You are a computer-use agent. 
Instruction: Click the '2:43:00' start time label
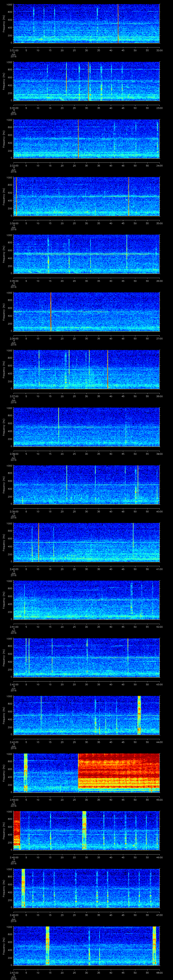coord(14,742)
